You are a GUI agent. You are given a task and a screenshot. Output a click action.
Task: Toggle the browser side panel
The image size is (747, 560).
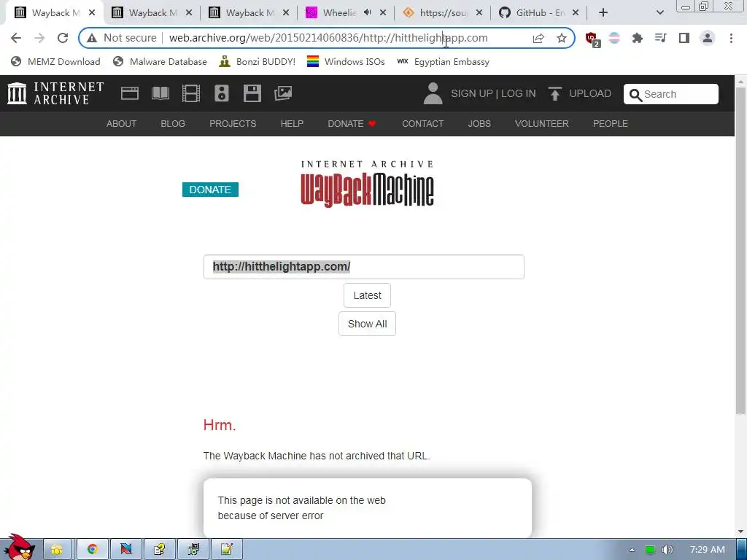684,38
